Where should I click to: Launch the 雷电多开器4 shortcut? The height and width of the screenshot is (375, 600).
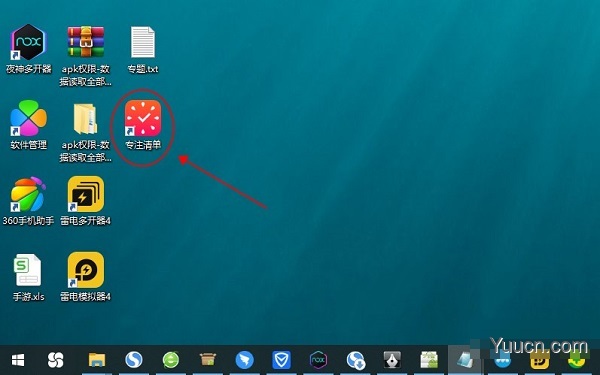(86, 201)
